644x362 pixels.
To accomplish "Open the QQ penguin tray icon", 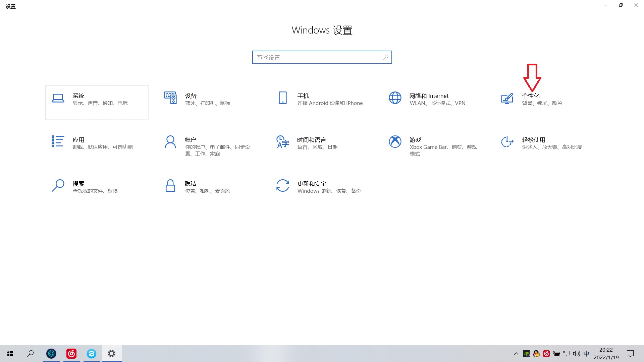I will pyautogui.click(x=536, y=354).
